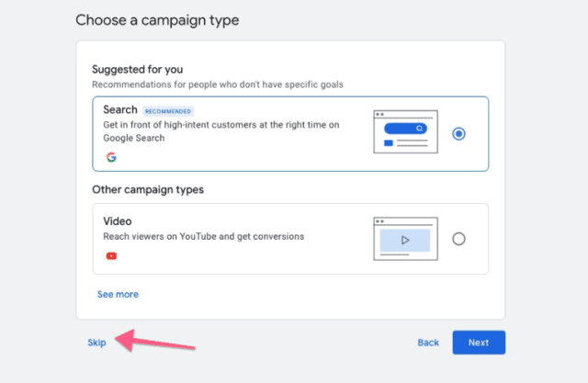The height and width of the screenshot is (383, 588).
Task: Expand more campaign types with See more
Action: click(x=118, y=294)
